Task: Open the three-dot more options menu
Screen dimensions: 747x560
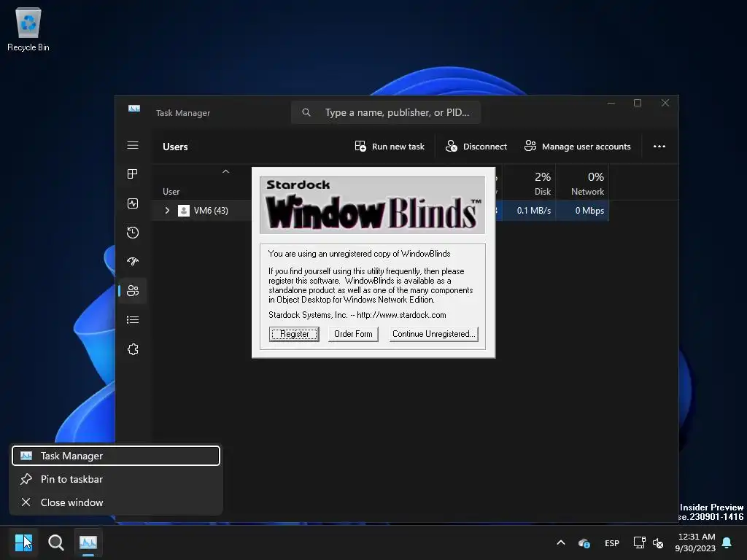Action: pos(659,146)
